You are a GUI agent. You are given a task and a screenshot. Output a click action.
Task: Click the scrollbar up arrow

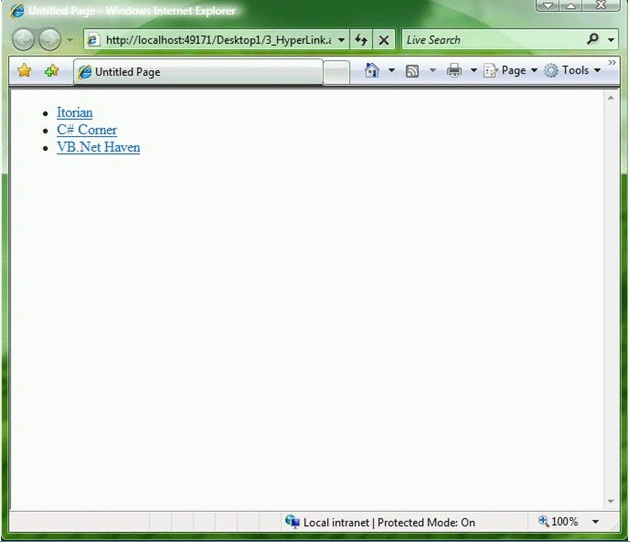pyautogui.click(x=611, y=98)
